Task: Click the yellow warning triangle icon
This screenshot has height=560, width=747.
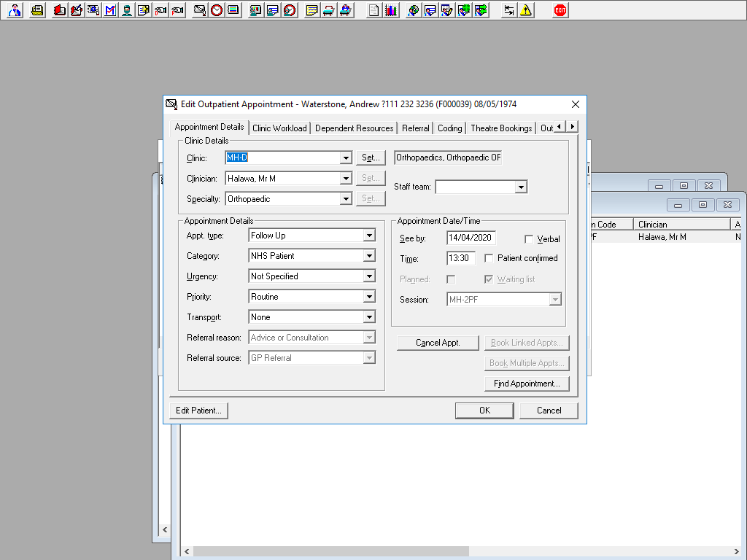Action: point(526,10)
